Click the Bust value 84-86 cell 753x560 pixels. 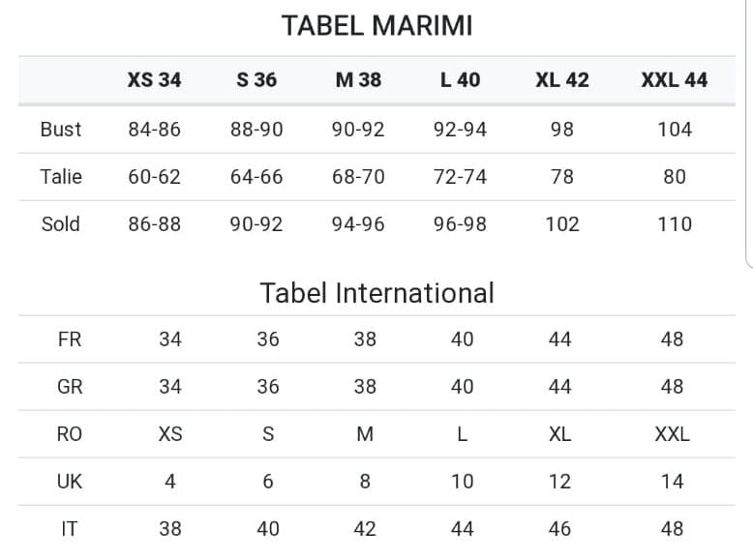click(154, 130)
